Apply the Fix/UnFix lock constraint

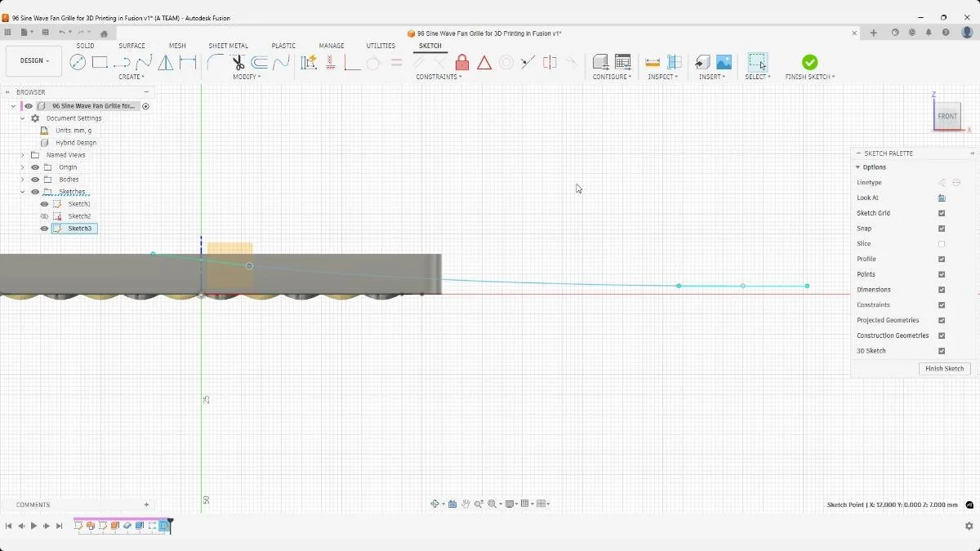point(462,63)
